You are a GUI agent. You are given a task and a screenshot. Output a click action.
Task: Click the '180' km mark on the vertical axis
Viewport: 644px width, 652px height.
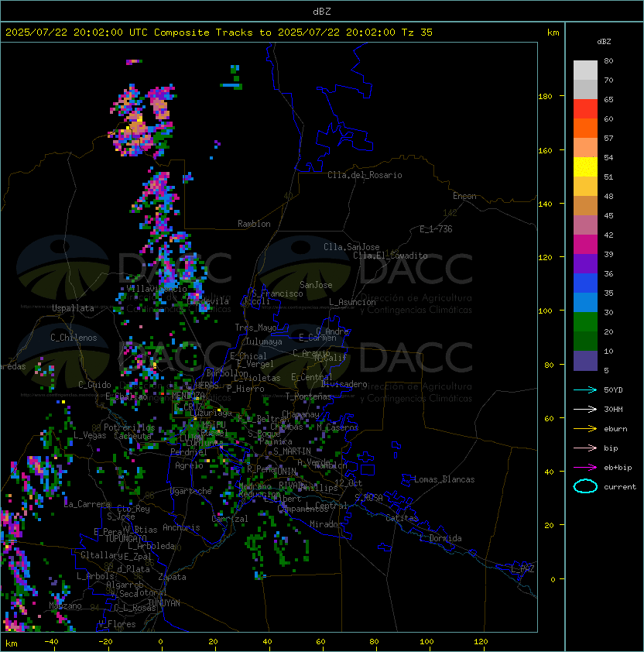[545, 97]
